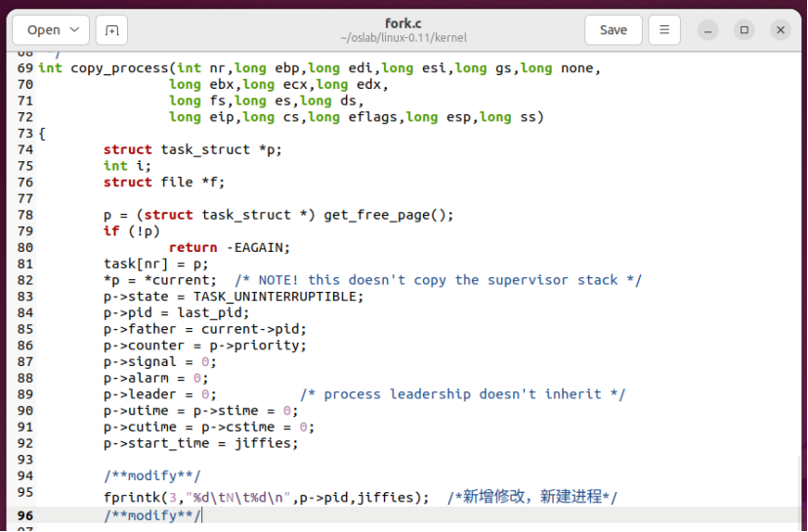Click 'p->start_time = jiffies;' line
808x532 pixels.
click(x=201, y=443)
